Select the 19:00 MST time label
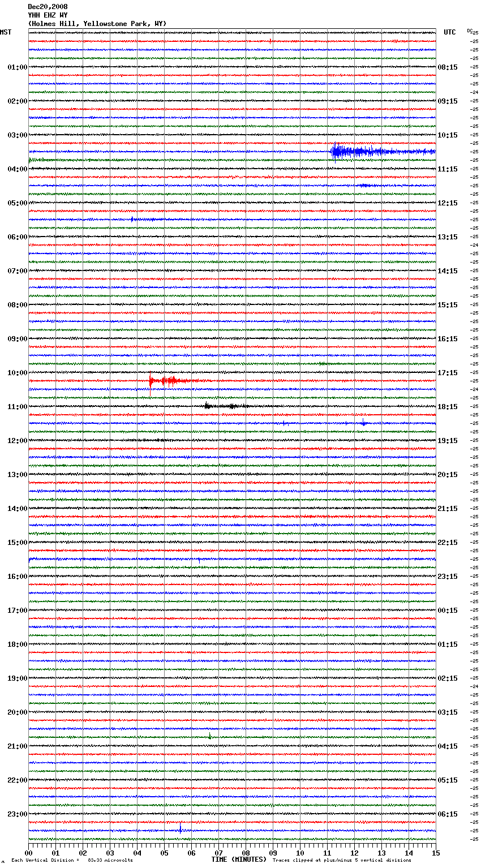The width and height of the screenshot is (481, 868). pos(18,678)
